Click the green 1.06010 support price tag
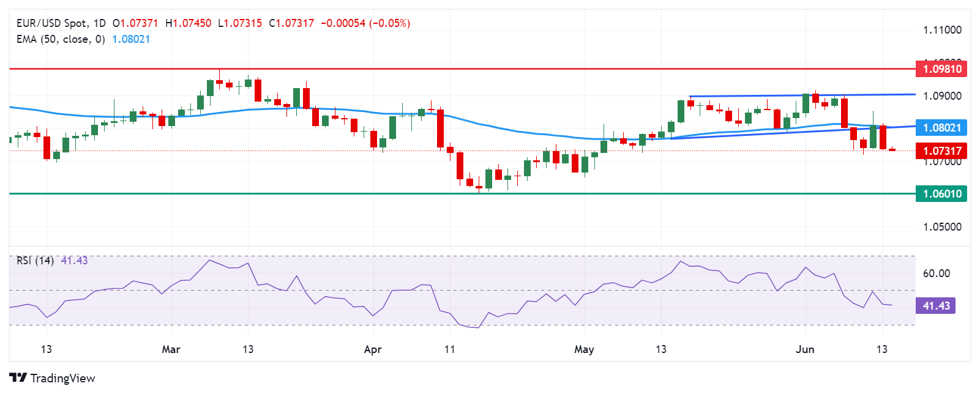This screenshot has width=980, height=394. 941,194
